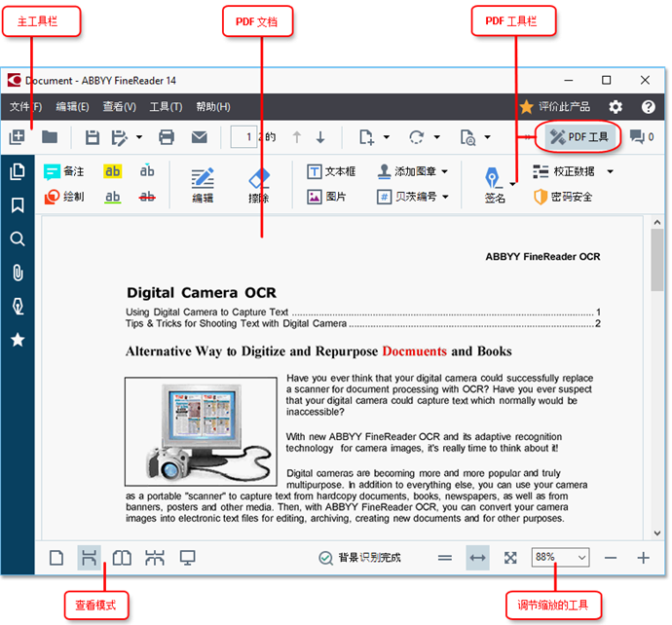
Task: Open settings with the gear icon
Action: (616, 107)
